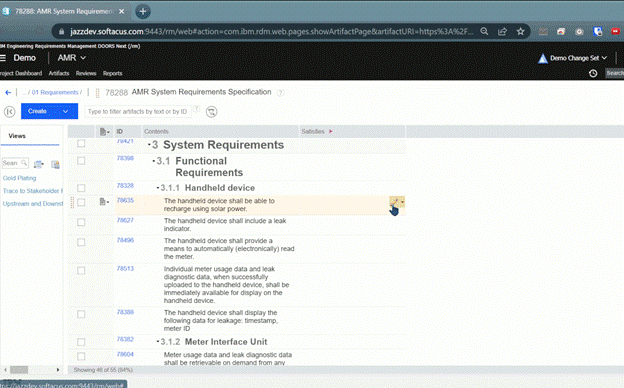Open the Reviews menu

pos(86,73)
